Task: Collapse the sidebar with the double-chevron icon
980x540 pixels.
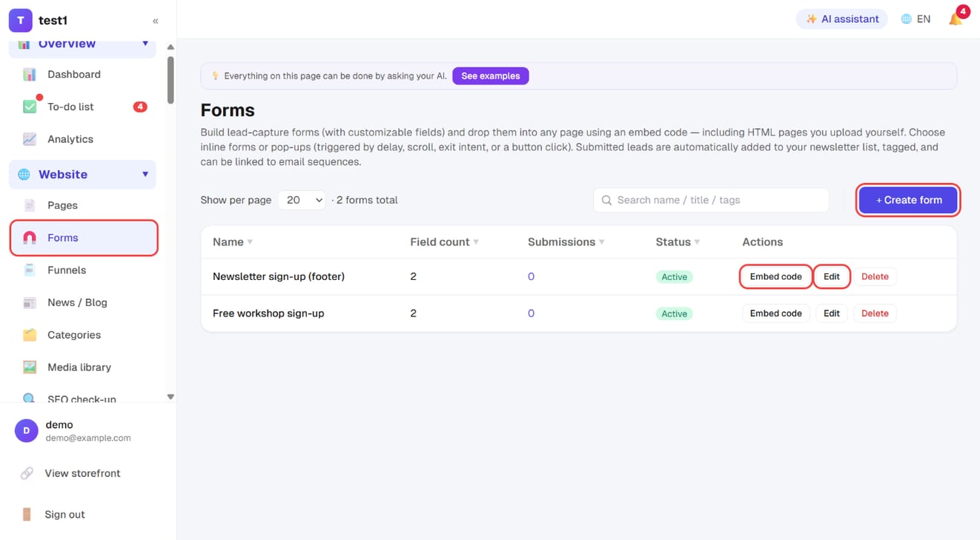Action: [x=156, y=21]
